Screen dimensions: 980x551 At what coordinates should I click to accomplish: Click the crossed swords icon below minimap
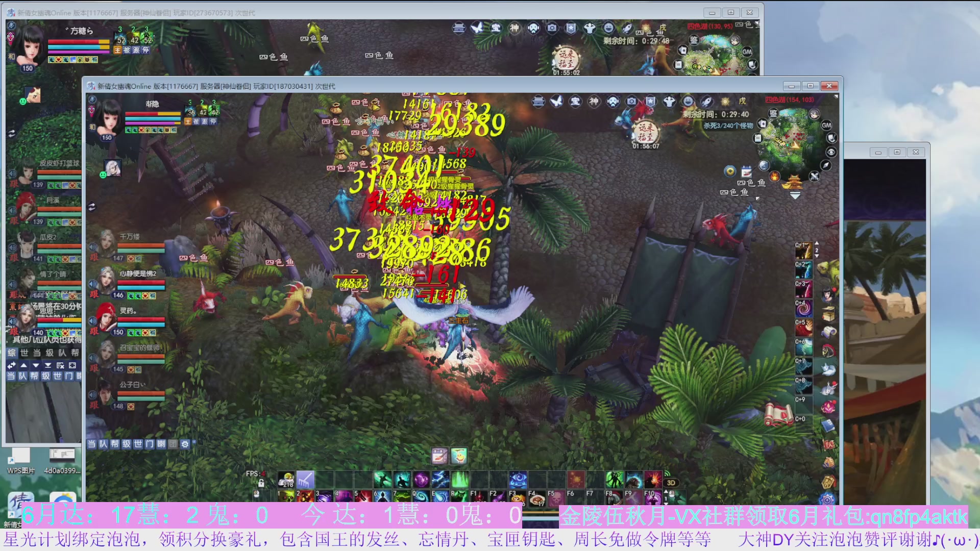click(814, 176)
